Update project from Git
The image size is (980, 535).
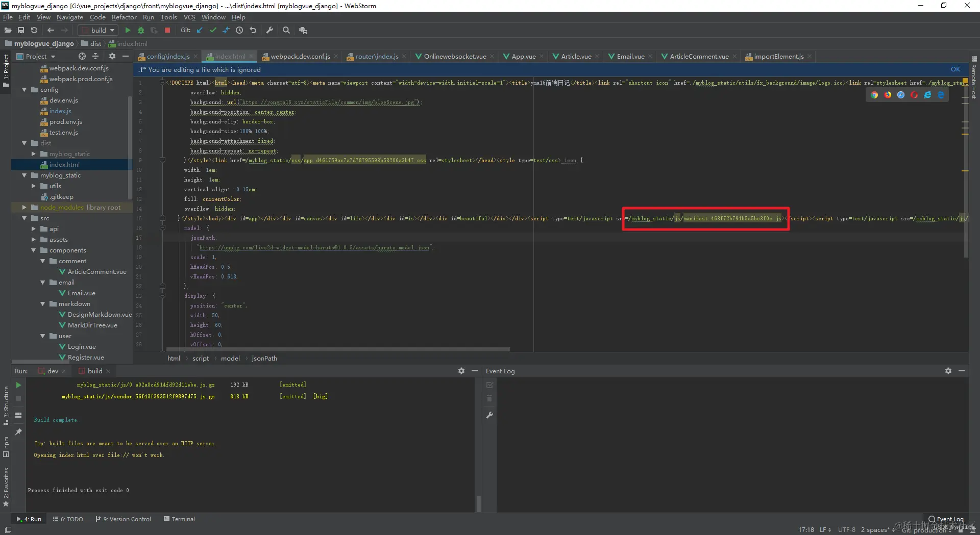point(200,30)
